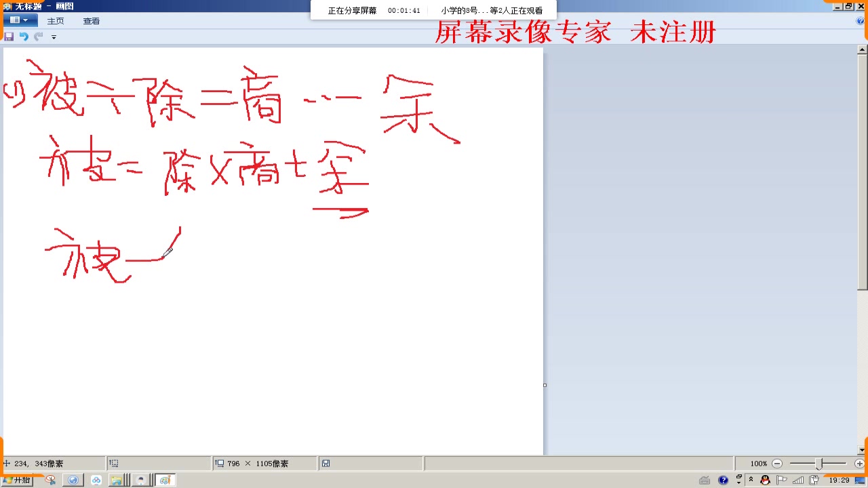Click the sharing banner showing 正在分享屏幕

[x=353, y=10]
